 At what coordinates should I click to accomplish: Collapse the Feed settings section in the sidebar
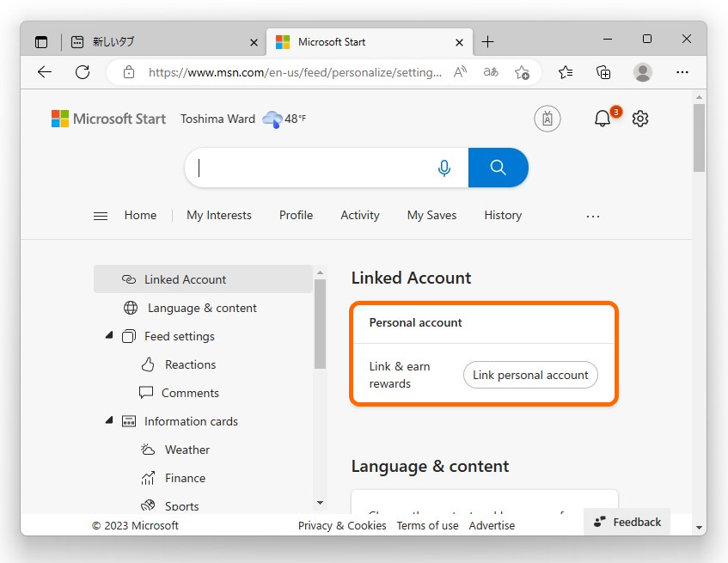108,335
